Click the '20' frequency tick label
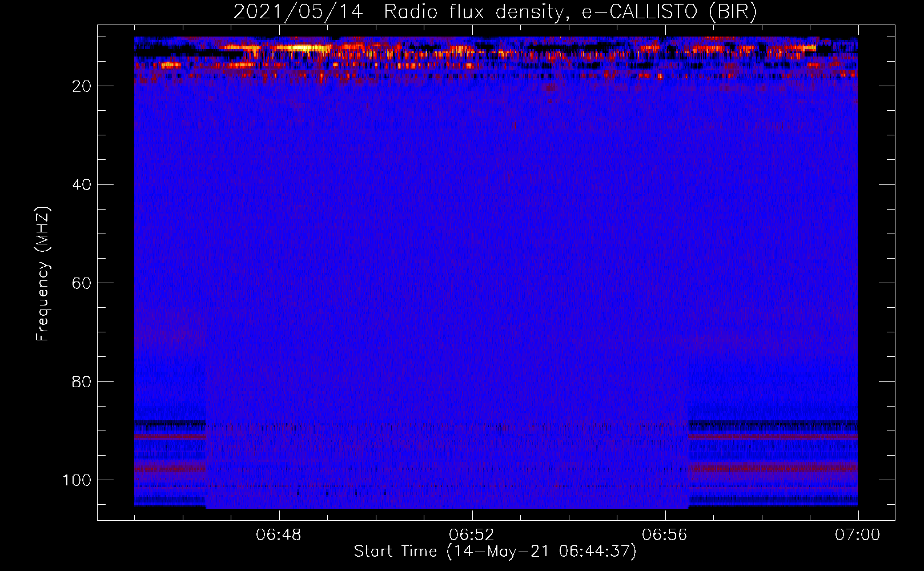The height and width of the screenshot is (571, 924). [82, 86]
